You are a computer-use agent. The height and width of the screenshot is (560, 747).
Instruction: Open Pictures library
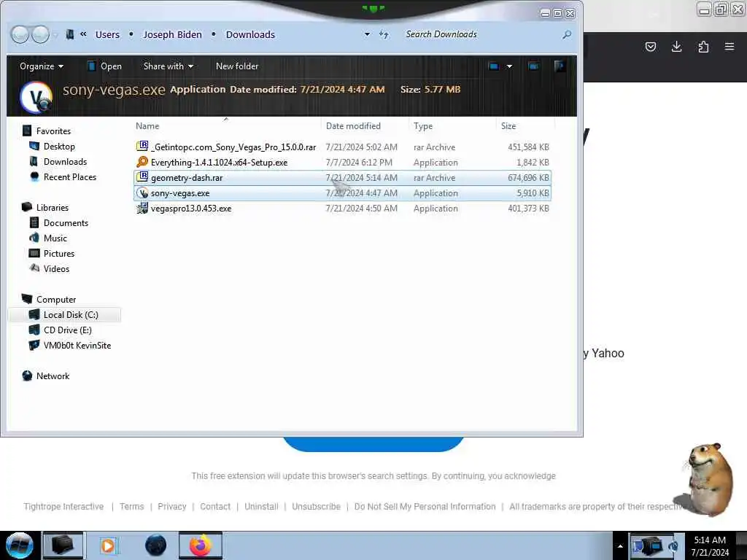59,253
